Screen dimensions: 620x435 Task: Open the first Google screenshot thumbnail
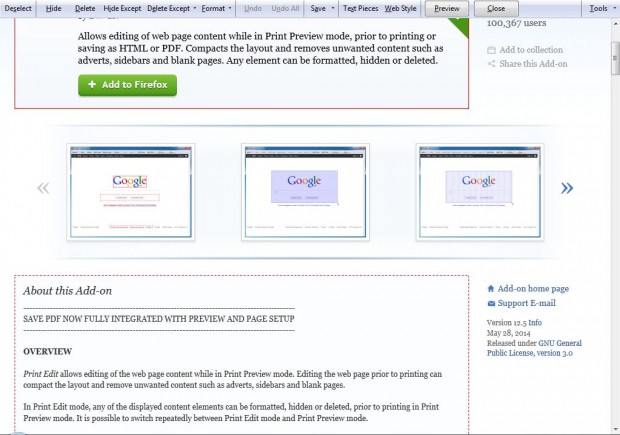[130, 192]
